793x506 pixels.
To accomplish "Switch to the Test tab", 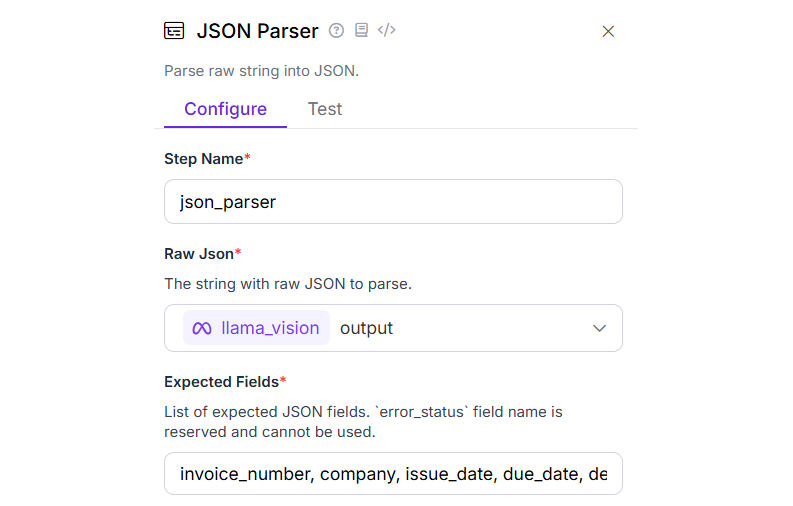I will [x=325, y=109].
